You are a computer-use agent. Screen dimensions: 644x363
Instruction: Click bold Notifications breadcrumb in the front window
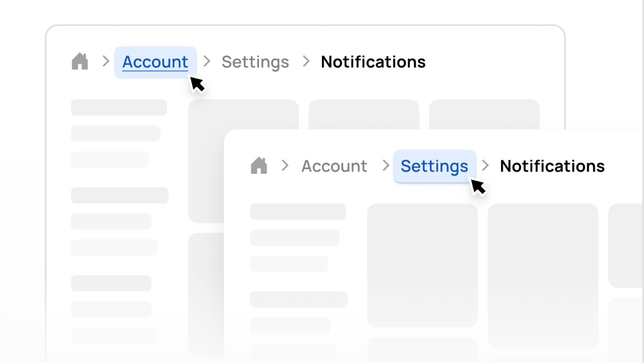[552, 167]
